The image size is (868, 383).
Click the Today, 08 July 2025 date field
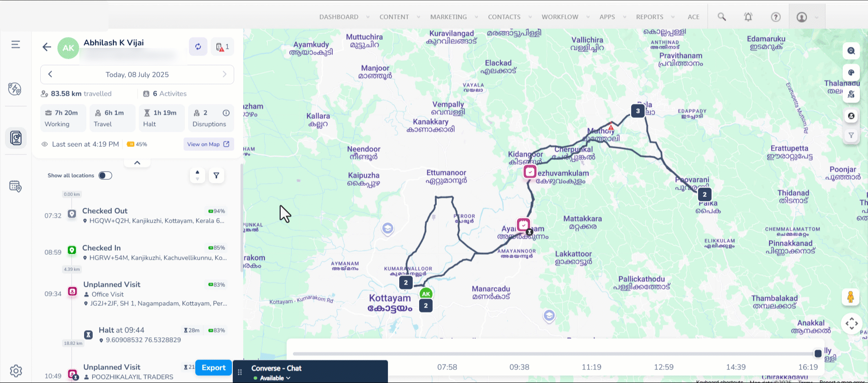137,75
